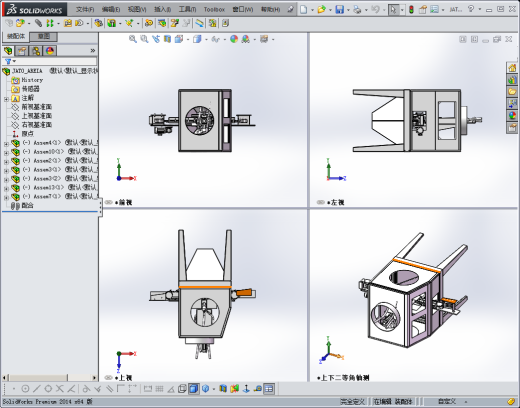Open the Help question mark icon

(471, 9)
